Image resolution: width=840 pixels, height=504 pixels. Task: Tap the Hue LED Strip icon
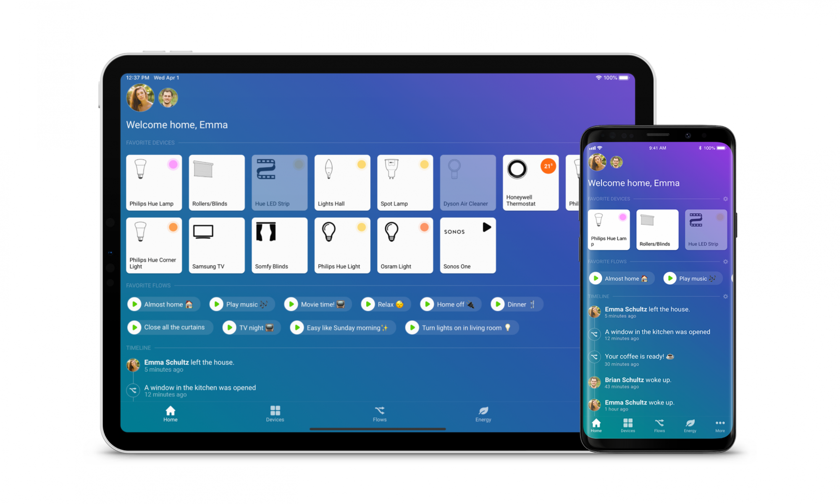278,181
